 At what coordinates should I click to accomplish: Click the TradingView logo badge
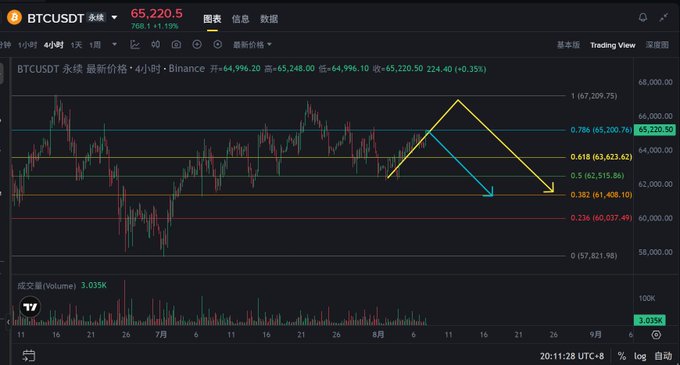point(30,307)
